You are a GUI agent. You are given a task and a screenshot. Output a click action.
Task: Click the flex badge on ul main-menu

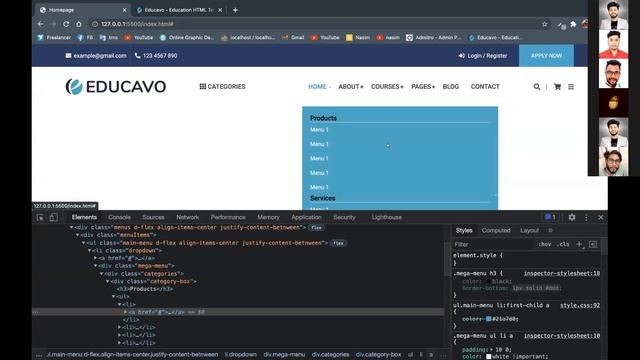[338, 243]
